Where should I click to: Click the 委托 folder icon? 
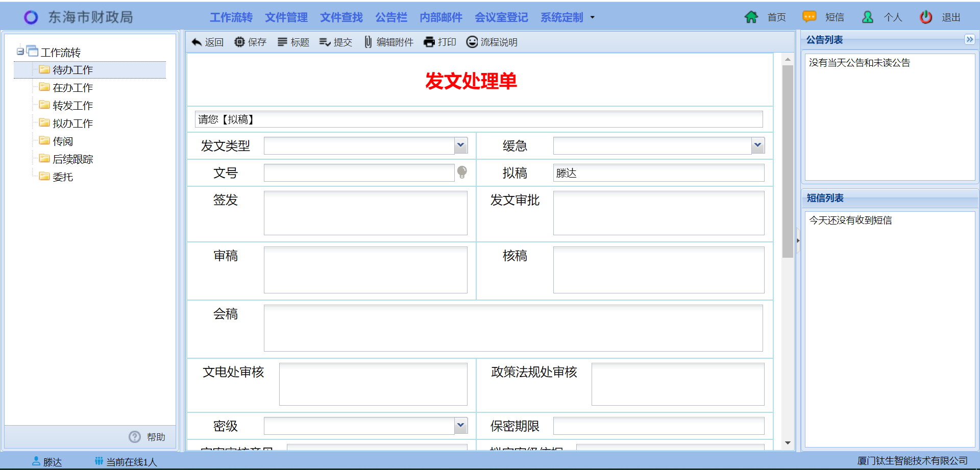[44, 176]
